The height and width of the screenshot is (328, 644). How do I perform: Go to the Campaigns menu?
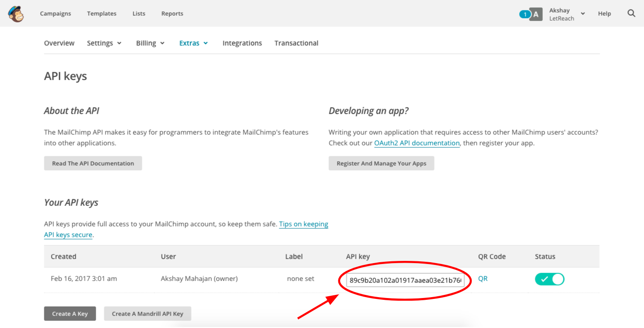tap(55, 13)
